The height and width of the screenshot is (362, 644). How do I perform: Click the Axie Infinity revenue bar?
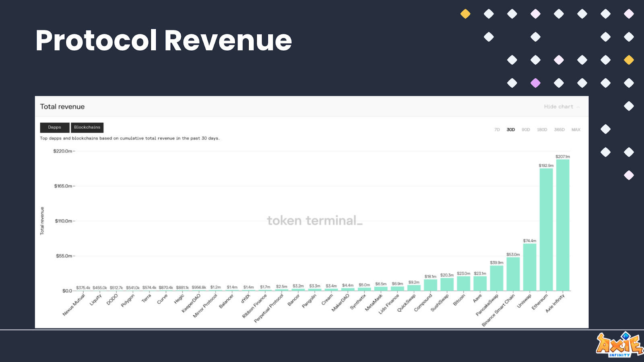(563, 225)
